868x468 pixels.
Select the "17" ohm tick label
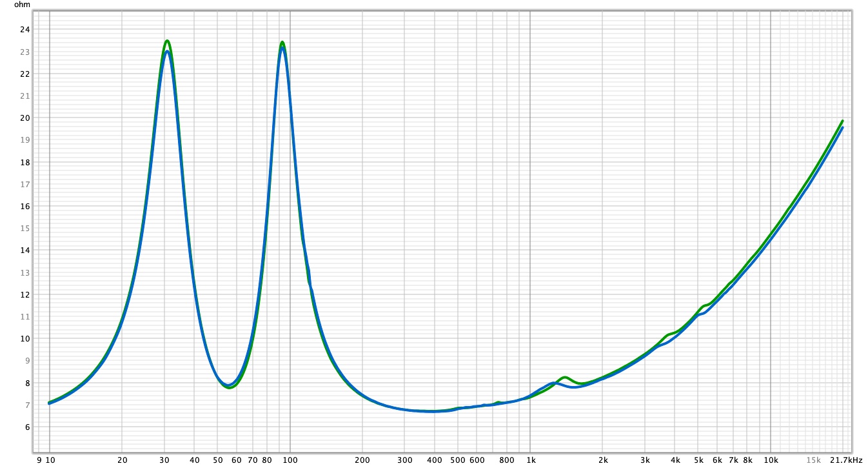(25, 184)
